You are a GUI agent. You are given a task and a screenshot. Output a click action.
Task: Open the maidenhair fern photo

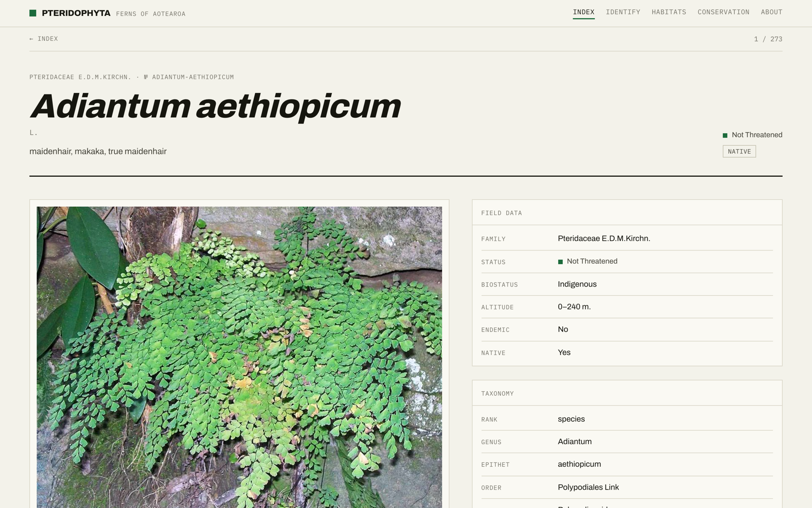click(239, 357)
